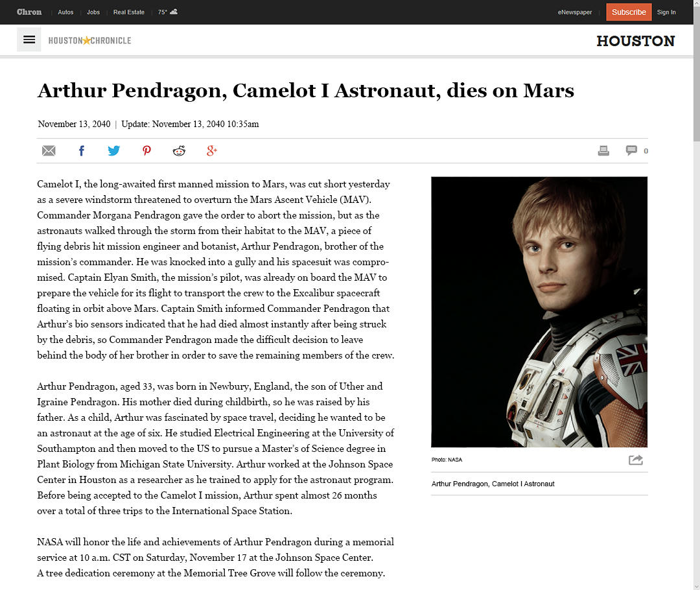Share the article on Reddit
The height and width of the screenshot is (590, 700).
(179, 150)
